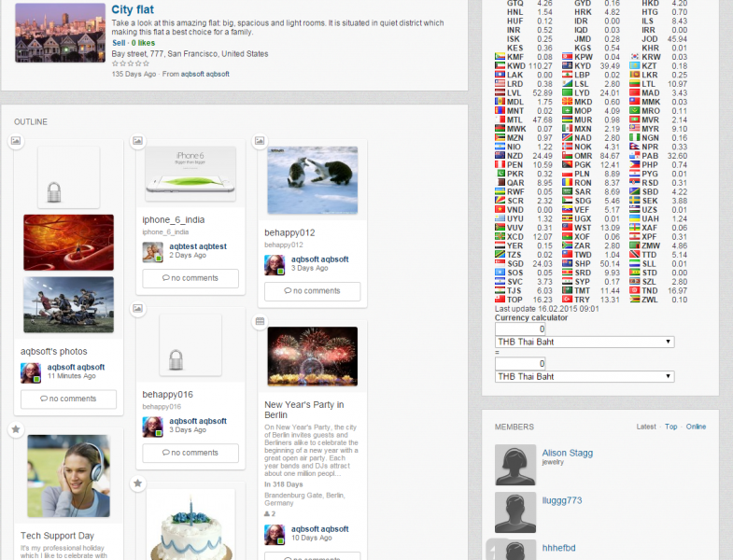Screen dimensions: 733x560
Task: Click star icon on the cake card
Action: [137, 483]
